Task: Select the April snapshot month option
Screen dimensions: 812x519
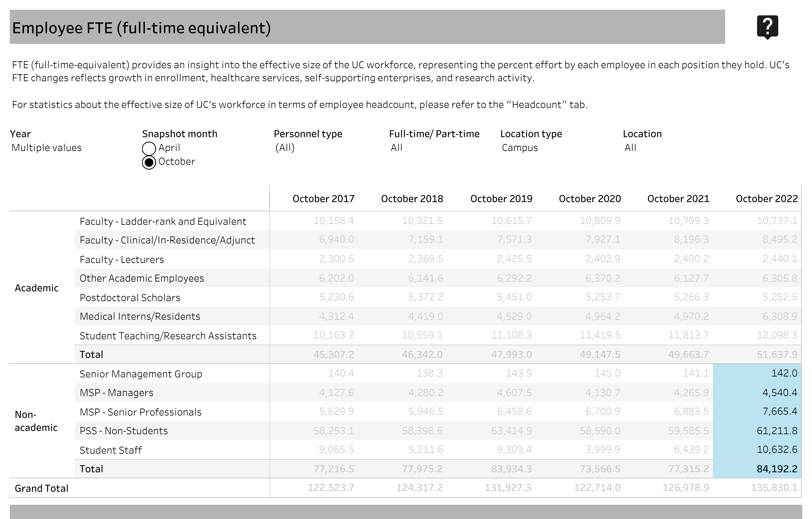Action: 149,148
